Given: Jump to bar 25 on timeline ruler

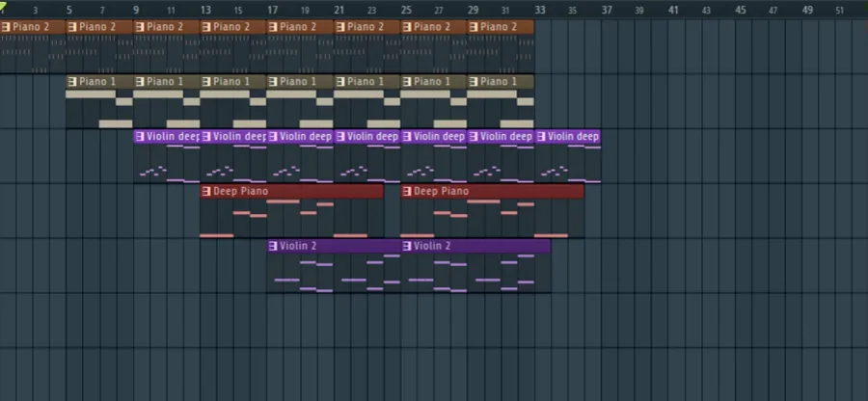Looking at the screenshot, I should (x=406, y=10).
